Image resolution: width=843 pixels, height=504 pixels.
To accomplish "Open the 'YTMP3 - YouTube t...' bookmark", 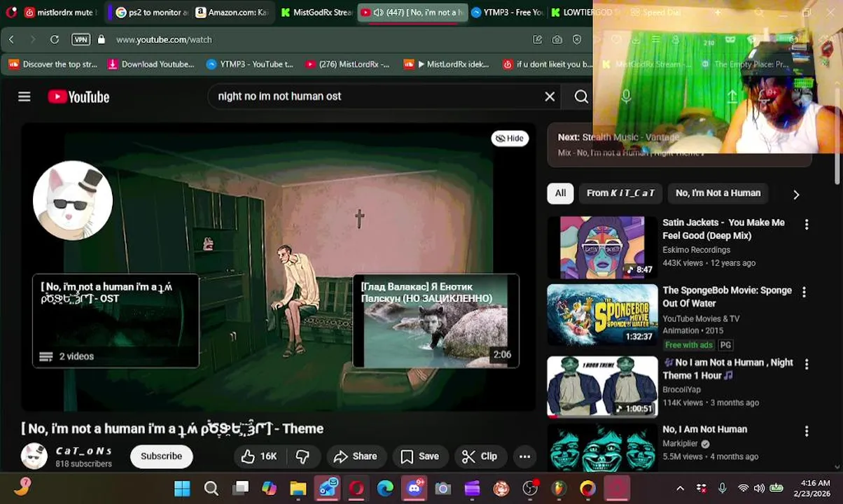I will coord(250,64).
